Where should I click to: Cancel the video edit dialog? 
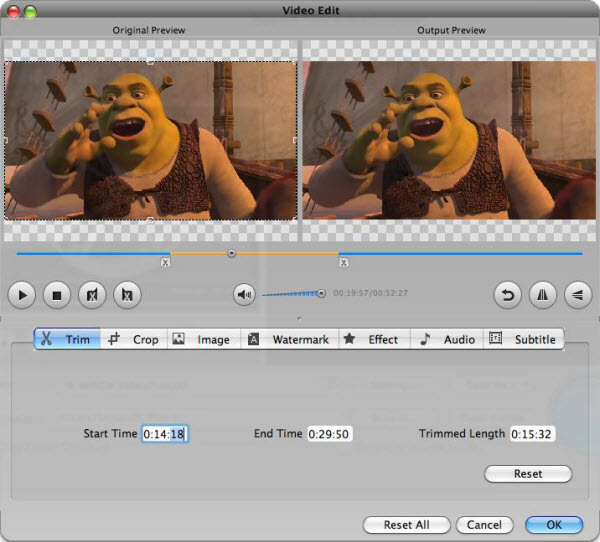coord(484,525)
